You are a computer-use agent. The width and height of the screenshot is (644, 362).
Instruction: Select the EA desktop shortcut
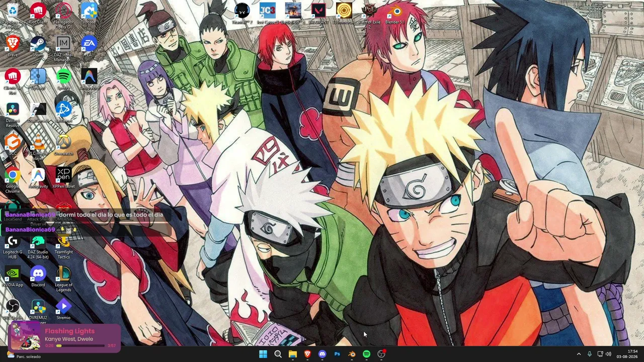89,46
